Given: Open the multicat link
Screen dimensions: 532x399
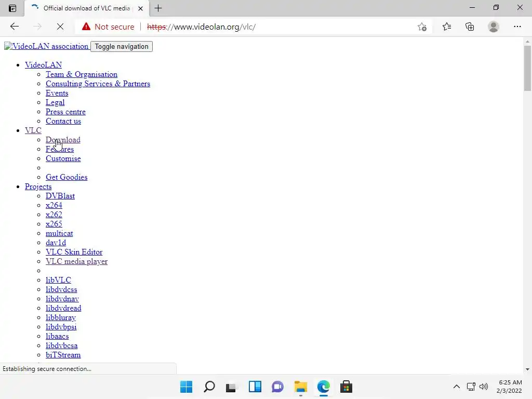Looking at the screenshot, I should [59, 233].
